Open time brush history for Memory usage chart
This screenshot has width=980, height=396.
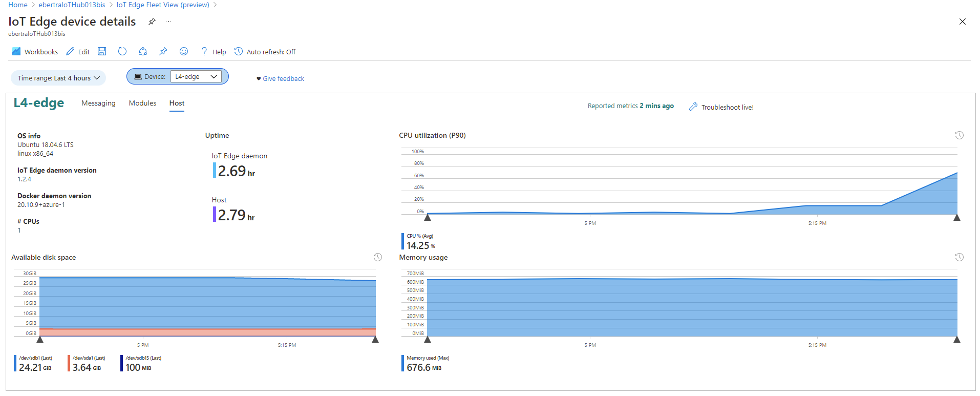point(960,257)
